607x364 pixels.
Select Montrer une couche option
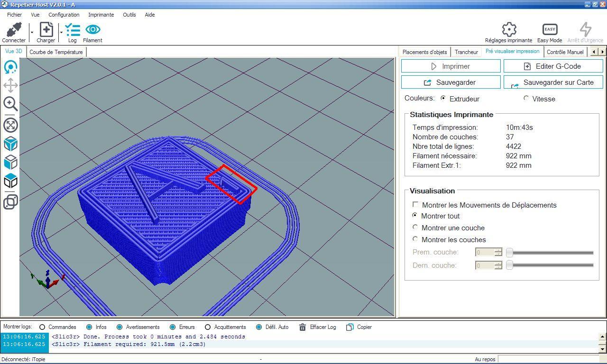[x=415, y=227]
